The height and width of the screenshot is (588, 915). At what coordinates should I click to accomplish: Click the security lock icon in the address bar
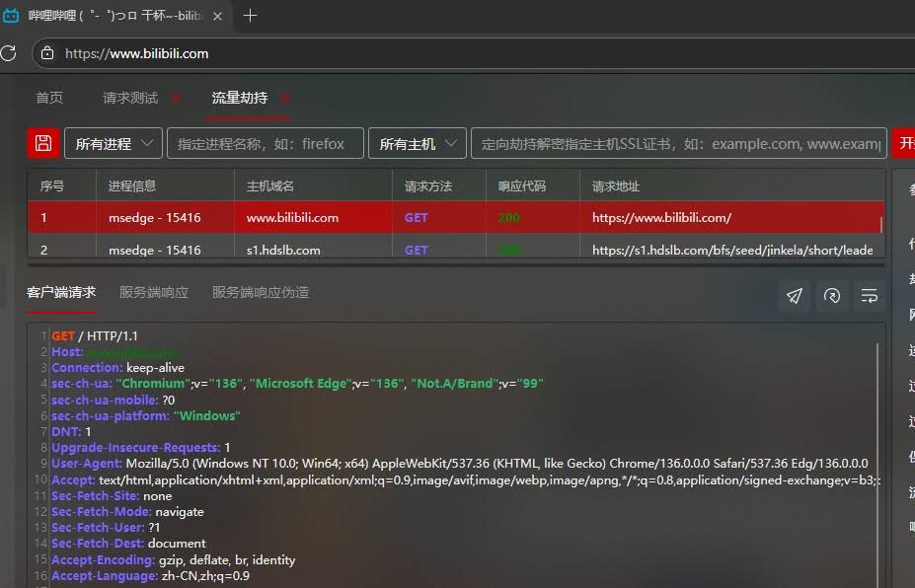[x=47, y=53]
